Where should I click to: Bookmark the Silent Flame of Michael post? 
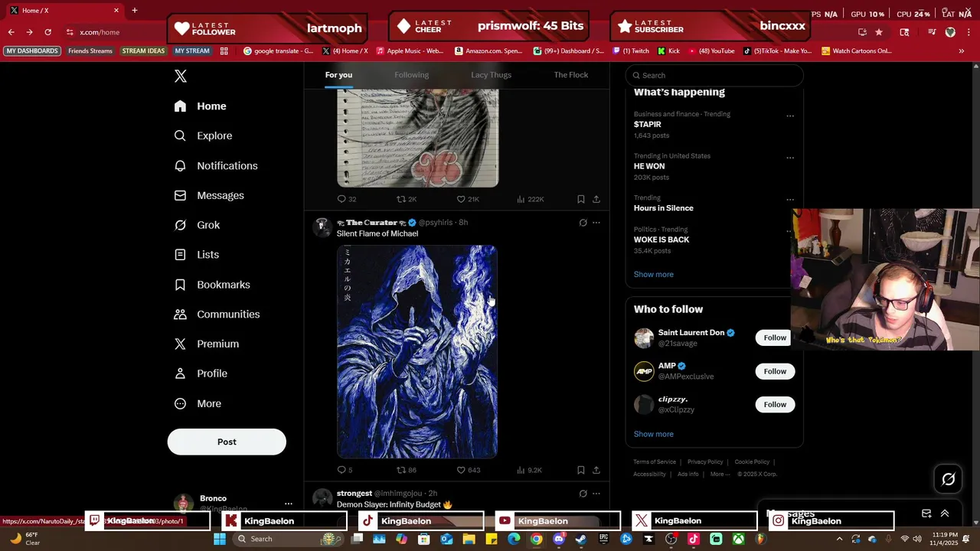[581, 470]
